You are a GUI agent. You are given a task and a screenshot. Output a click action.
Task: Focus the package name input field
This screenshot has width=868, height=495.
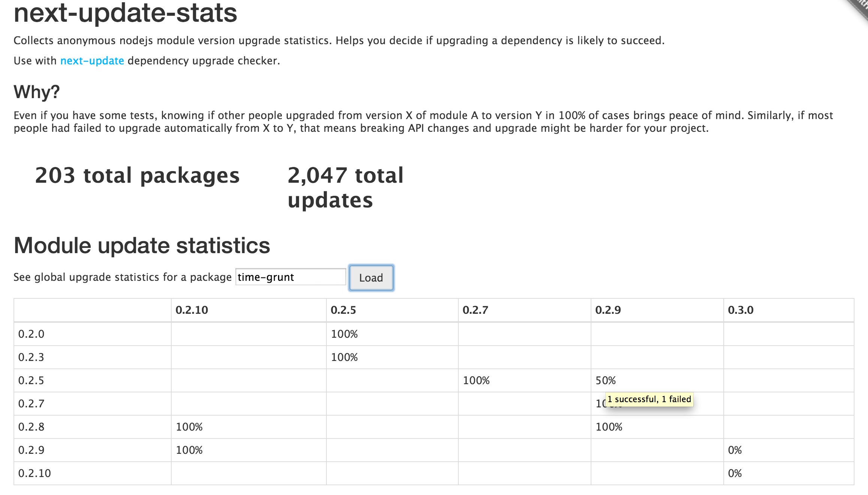[290, 277]
